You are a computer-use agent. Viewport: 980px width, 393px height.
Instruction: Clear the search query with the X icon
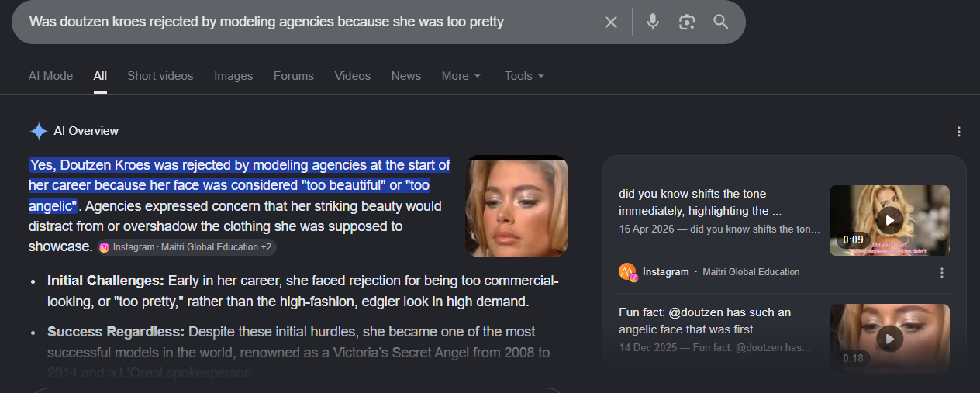click(611, 22)
